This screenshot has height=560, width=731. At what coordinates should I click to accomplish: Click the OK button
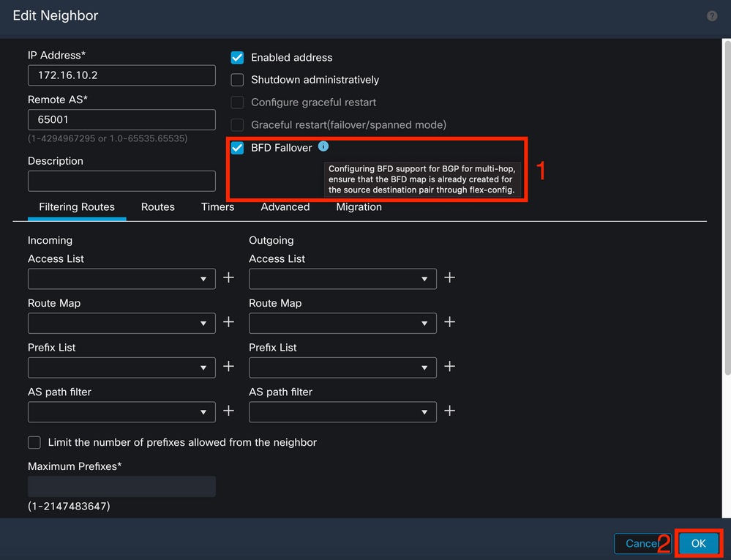697,543
